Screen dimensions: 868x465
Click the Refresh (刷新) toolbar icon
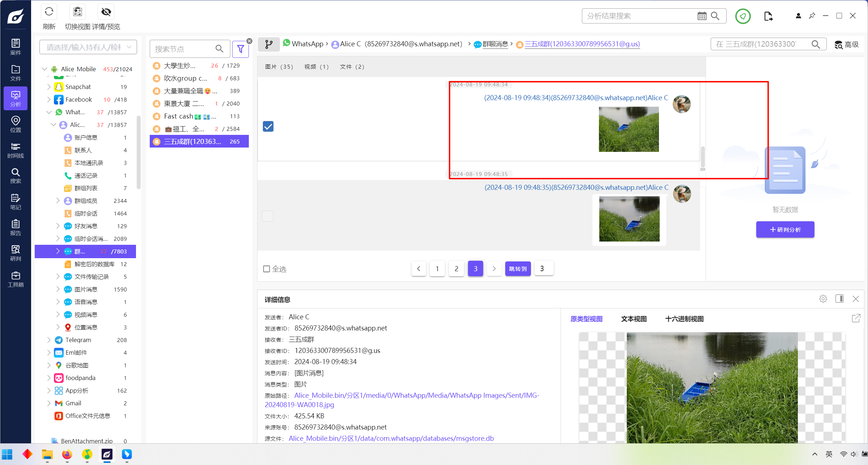click(x=49, y=12)
